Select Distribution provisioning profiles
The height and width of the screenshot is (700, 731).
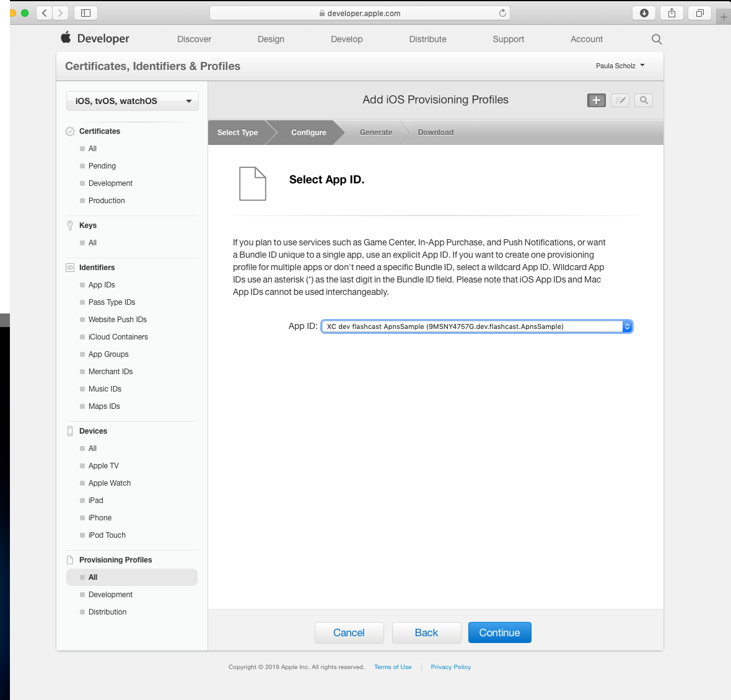coord(107,612)
